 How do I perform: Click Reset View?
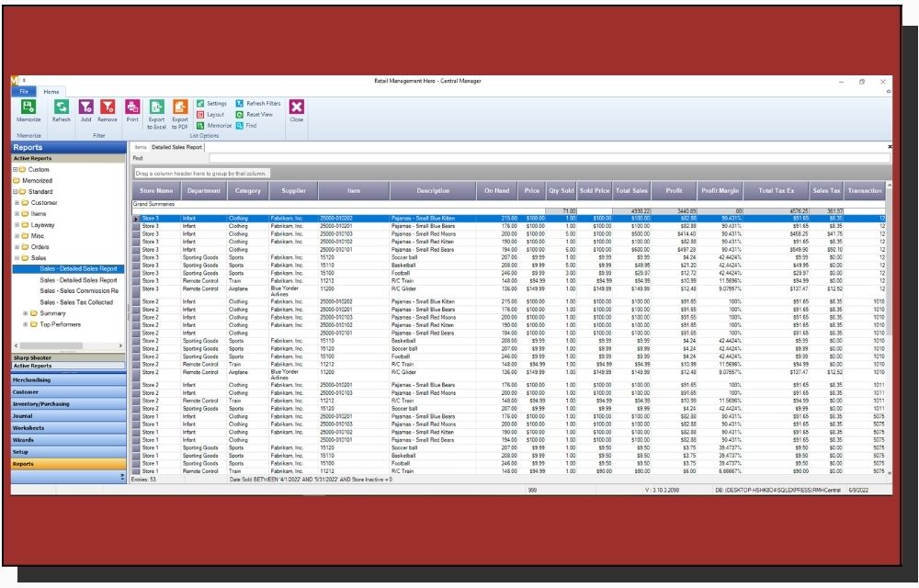coord(255,115)
